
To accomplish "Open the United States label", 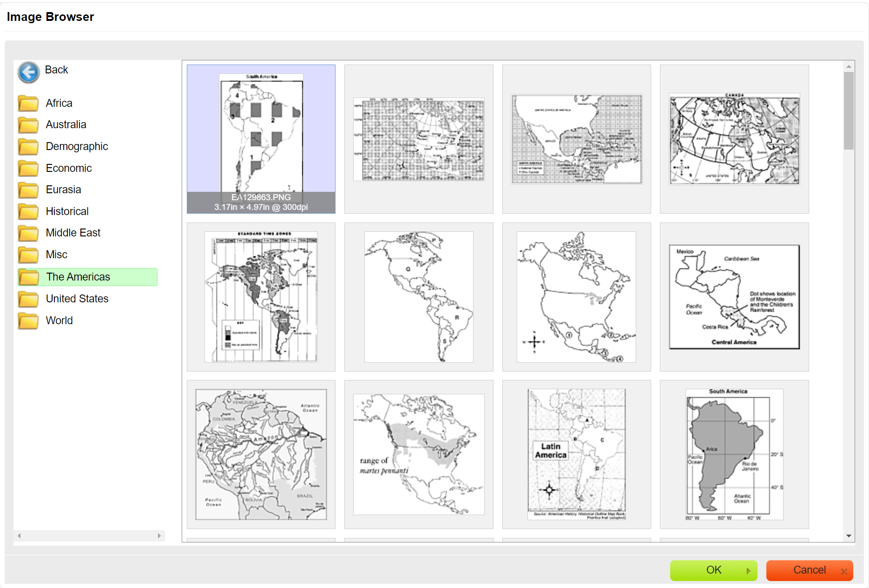I will click(77, 299).
